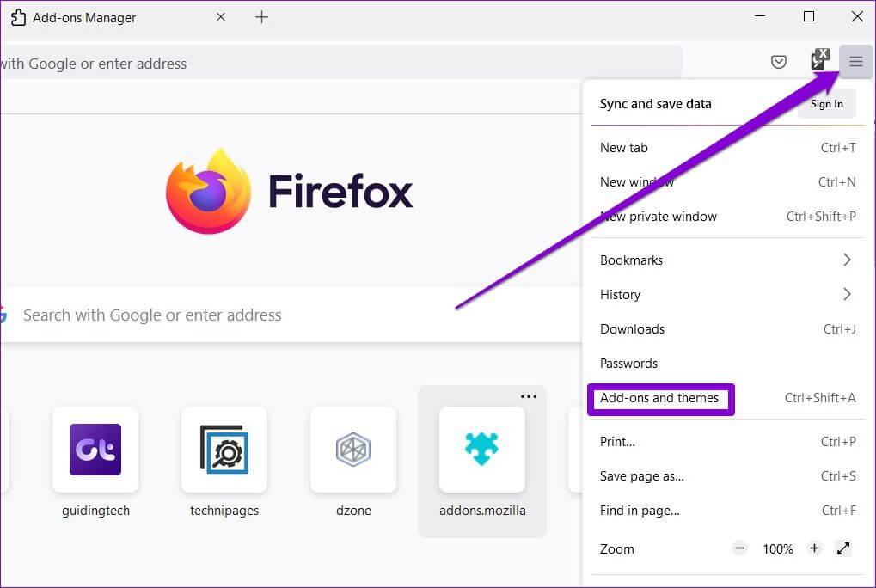876x588 pixels.
Task: Expand the Bookmarks submenu
Action: click(x=727, y=260)
